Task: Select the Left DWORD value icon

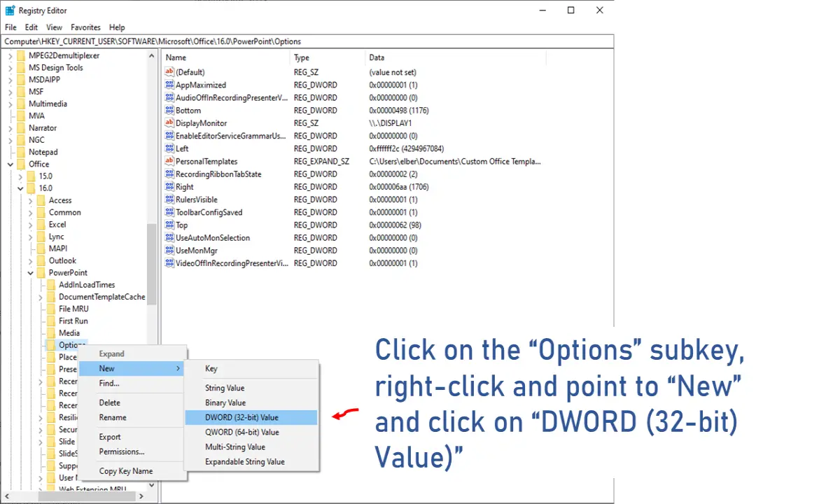Action: (169, 148)
